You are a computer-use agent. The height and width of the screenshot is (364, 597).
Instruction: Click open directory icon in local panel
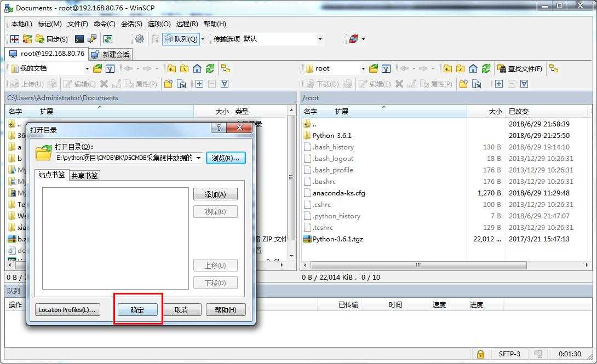pos(97,68)
